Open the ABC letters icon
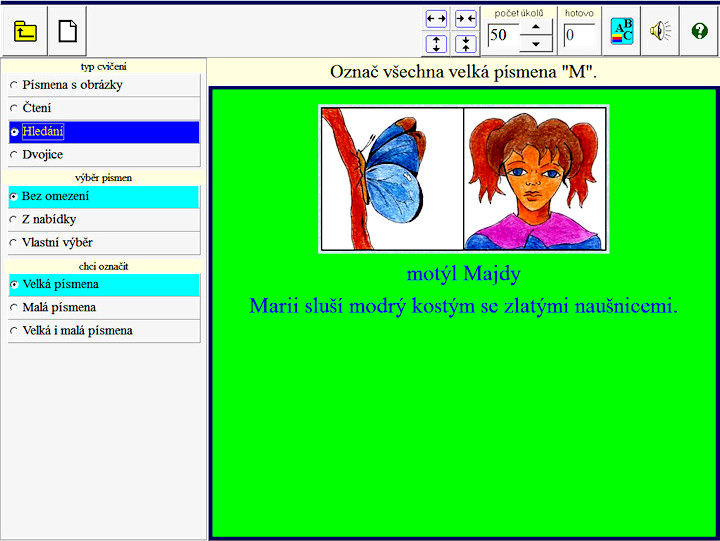 pos(622,31)
